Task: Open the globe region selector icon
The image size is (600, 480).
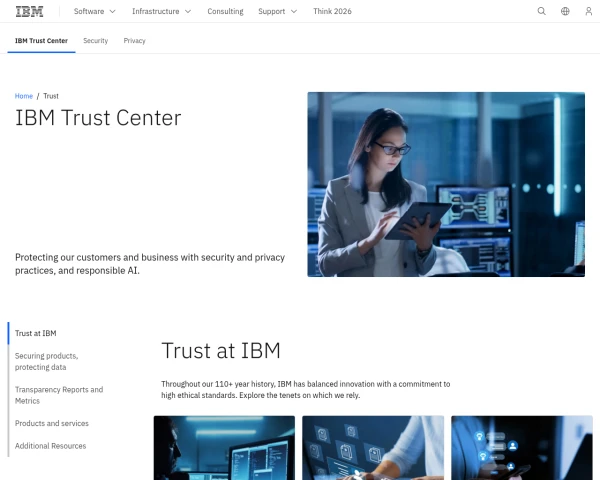Action: 565,11
